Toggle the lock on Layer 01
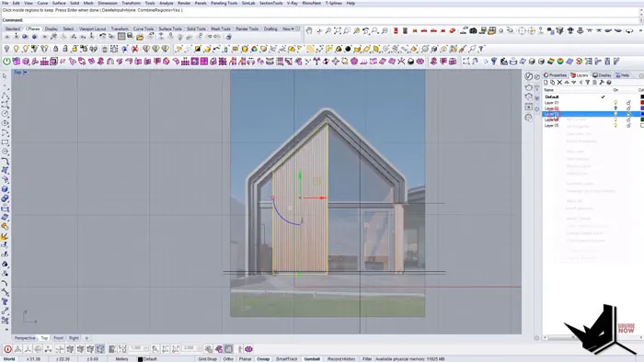Viewport: 644px width, 362px height. (x=628, y=103)
